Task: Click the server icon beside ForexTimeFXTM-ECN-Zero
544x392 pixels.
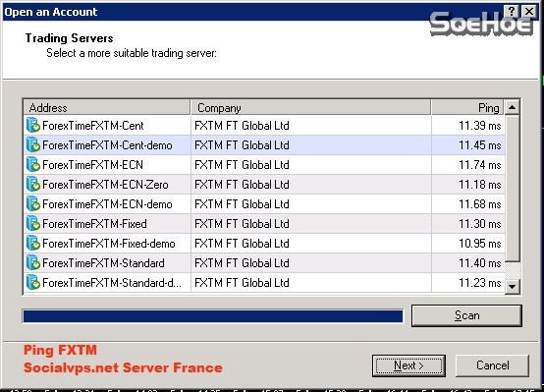Action: 33,185
